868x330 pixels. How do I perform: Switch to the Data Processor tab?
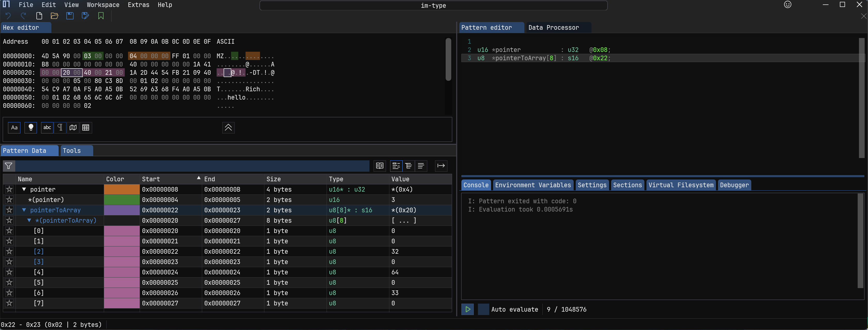(x=553, y=28)
